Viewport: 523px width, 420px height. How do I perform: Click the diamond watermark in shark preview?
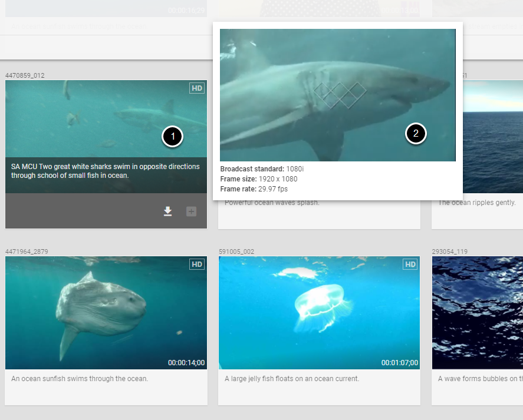340,95
